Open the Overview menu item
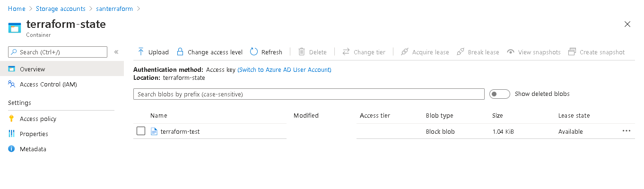Screen dimensions: 644x189 coord(32,69)
